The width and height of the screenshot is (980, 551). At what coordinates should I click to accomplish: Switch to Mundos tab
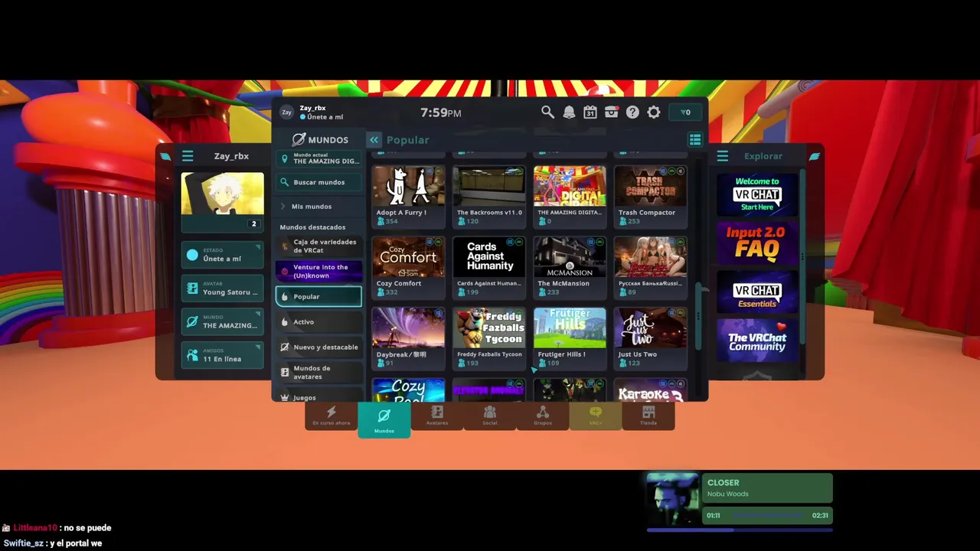384,419
